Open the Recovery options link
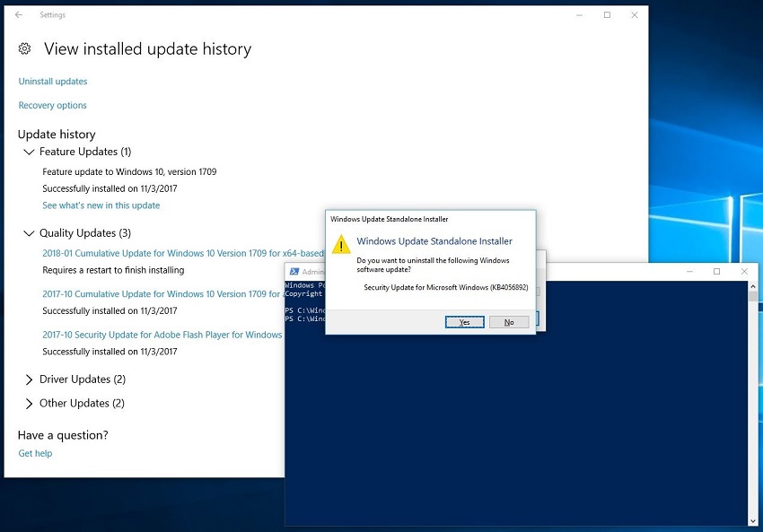763x532 pixels. [53, 106]
